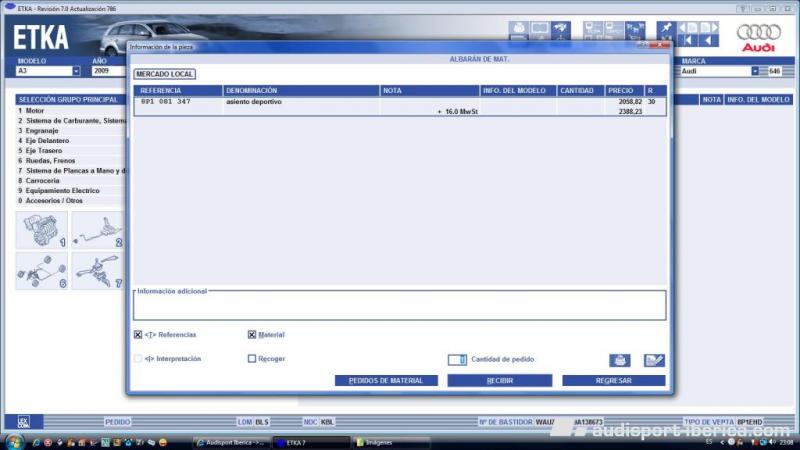
Task: Click the 'asiento deportivo' description cell
Action: tap(254, 102)
